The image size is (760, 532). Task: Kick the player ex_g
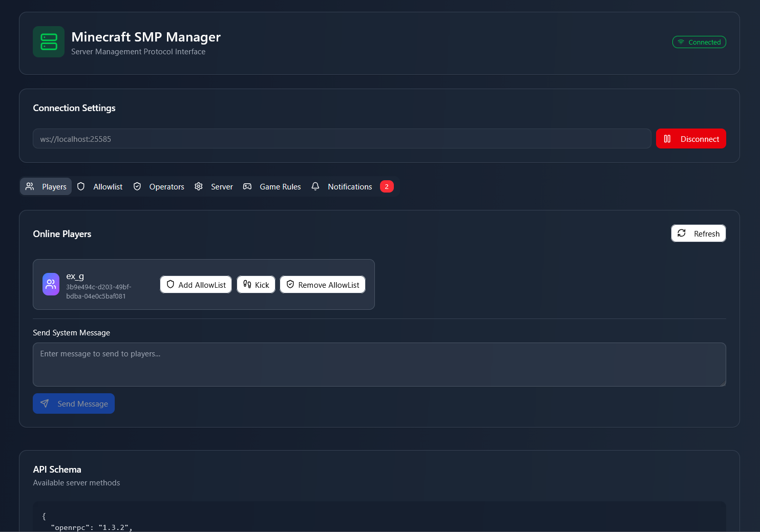coord(256,285)
